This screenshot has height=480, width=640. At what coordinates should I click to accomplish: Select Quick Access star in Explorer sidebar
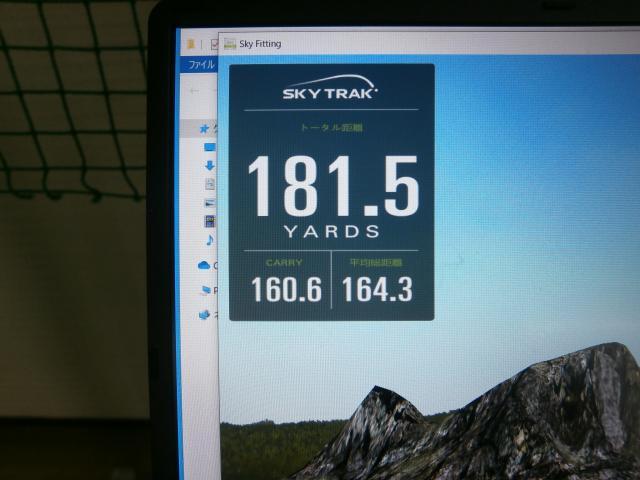[204, 129]
